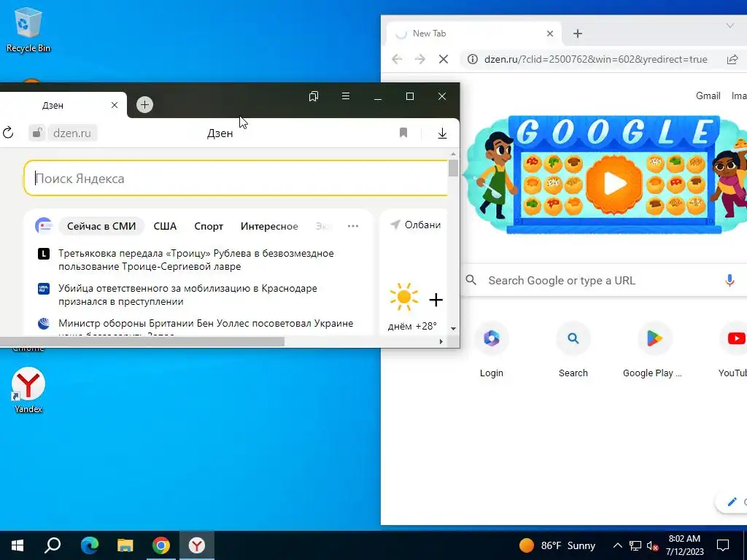This screenshot has width=747, height=560.
Task: Open Chrome tab search chevron
Action: pyautogui.click(x=729, y=26)
